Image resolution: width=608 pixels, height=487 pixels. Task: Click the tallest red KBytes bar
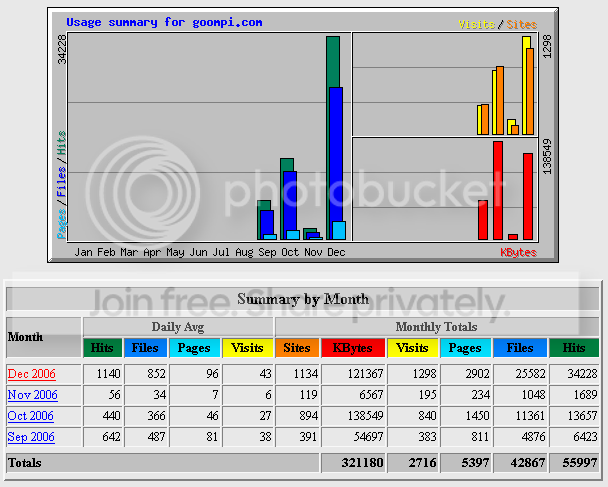498,190
